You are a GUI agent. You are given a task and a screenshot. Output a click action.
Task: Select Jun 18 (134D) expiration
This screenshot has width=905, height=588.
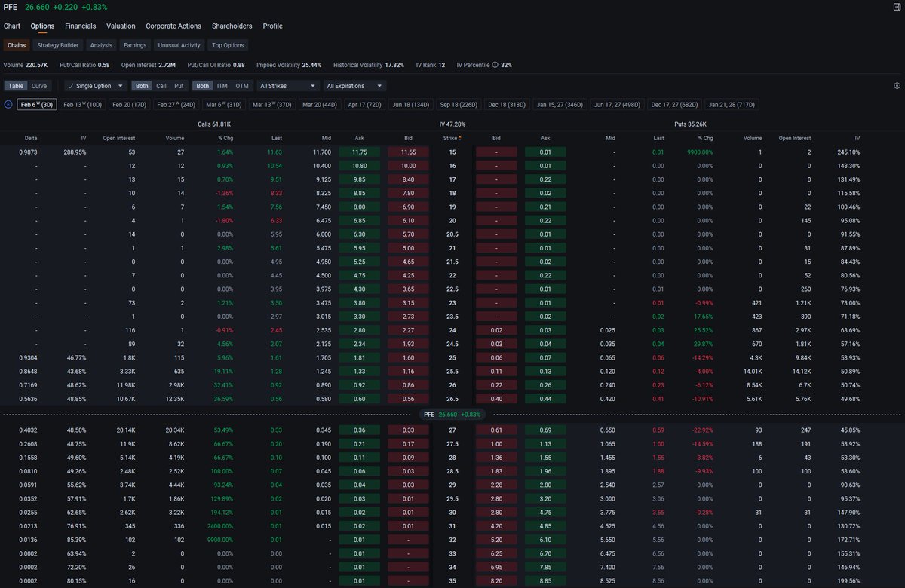(x=411, y=105)
